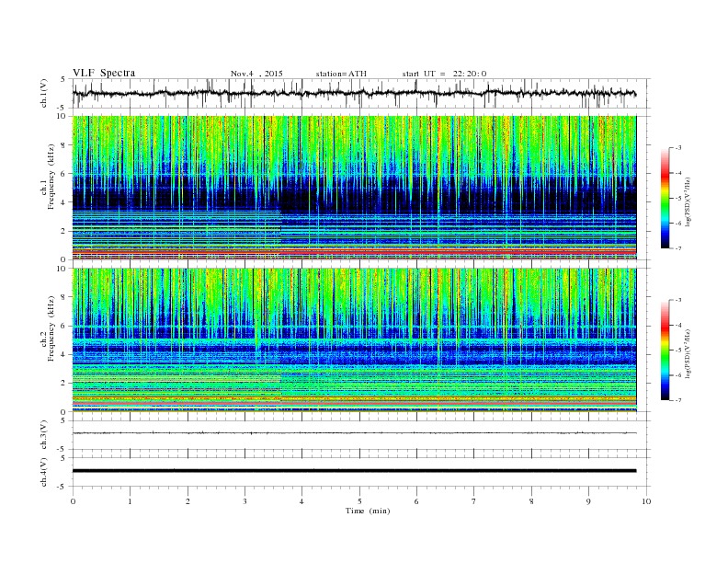Screen dimensions: 728x563
Task: Click the ch.2 PSD color scale bar
Action: pos(665,350)
